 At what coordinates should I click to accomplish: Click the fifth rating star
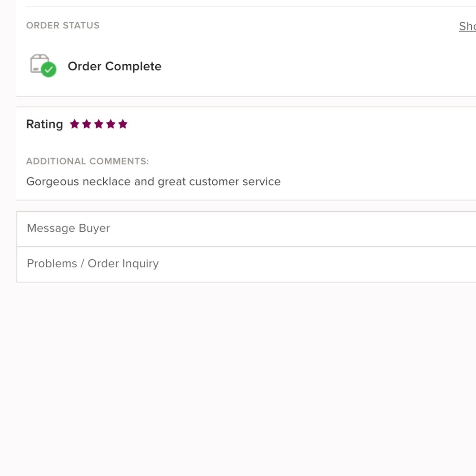pos(123,124)
